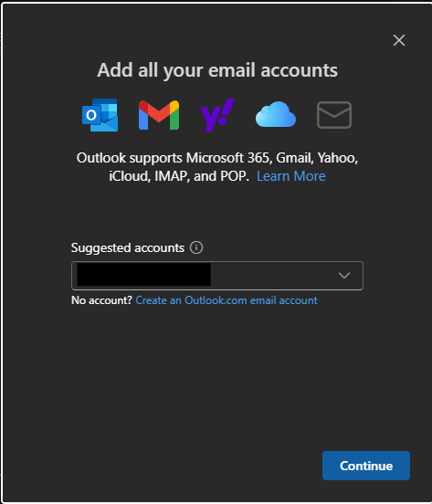Click the gray envelope mail icon
This screenshot has height=504, width=432.
(334, 115)
